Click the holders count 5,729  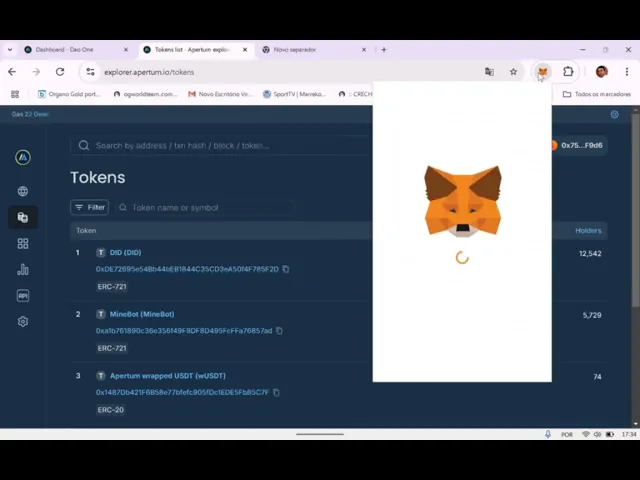click(x=592, y=315)
